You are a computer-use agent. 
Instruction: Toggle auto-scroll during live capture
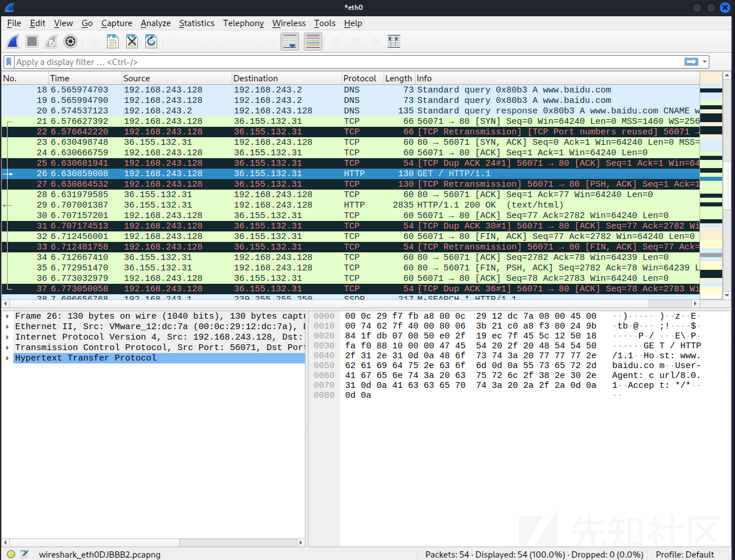(290, 41)
